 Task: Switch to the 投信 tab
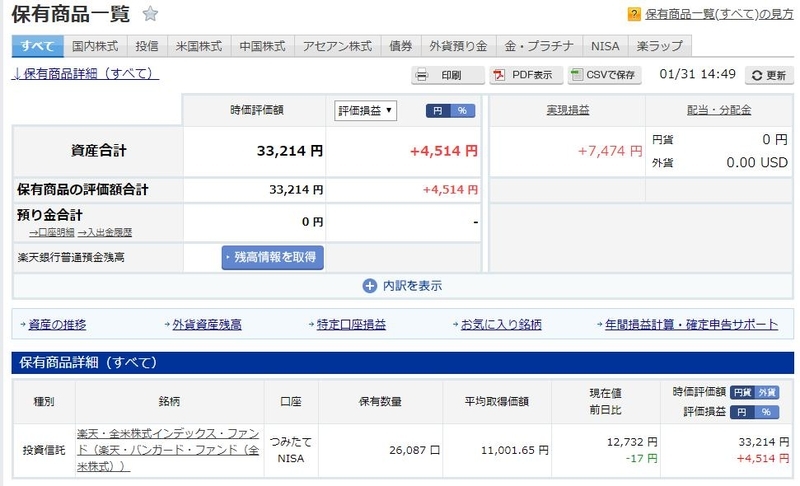pos(147,46)
